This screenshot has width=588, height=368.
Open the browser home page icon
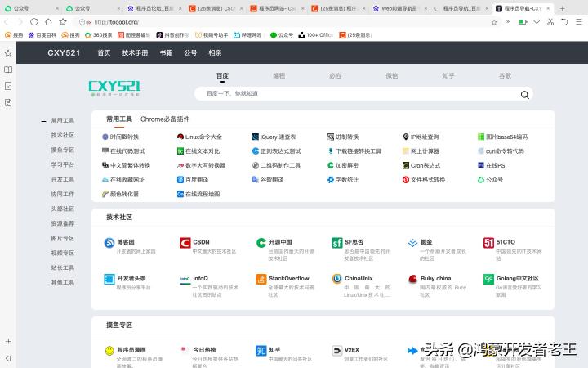coord(48,22)
